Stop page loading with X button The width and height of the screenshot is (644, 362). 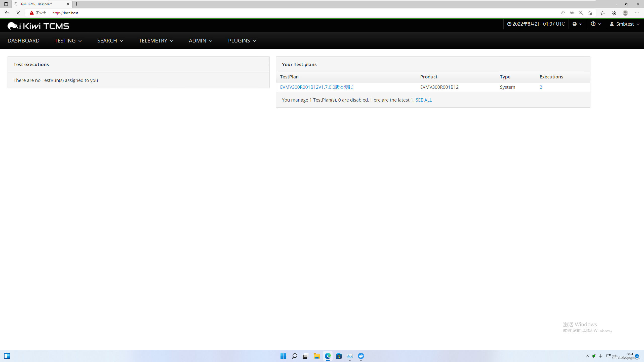18,13
